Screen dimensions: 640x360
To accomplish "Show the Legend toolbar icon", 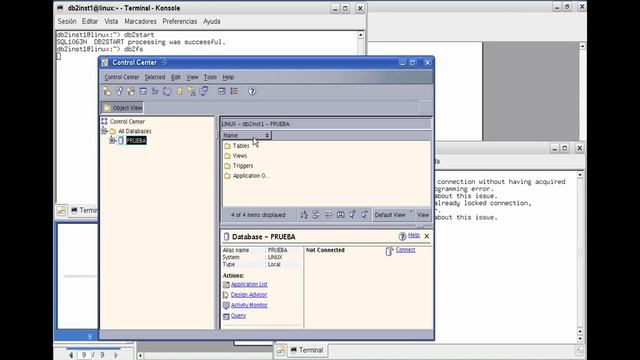I will (234, 91).
